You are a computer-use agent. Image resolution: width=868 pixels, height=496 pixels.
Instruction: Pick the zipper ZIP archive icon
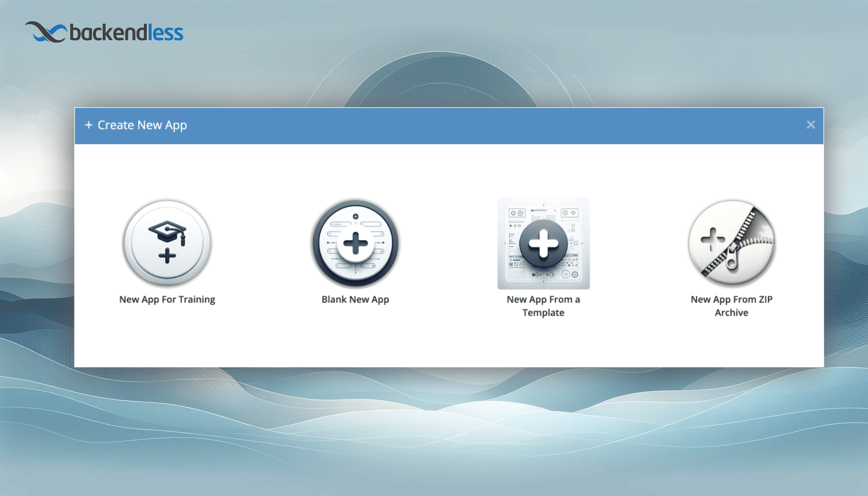click(731, 243)
